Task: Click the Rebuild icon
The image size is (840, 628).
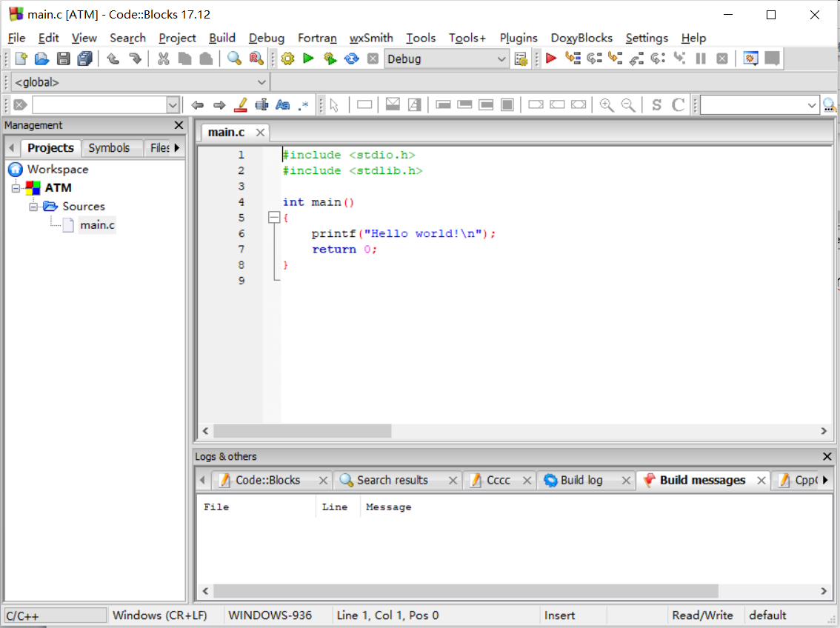Action: click(x=351, y=59)
